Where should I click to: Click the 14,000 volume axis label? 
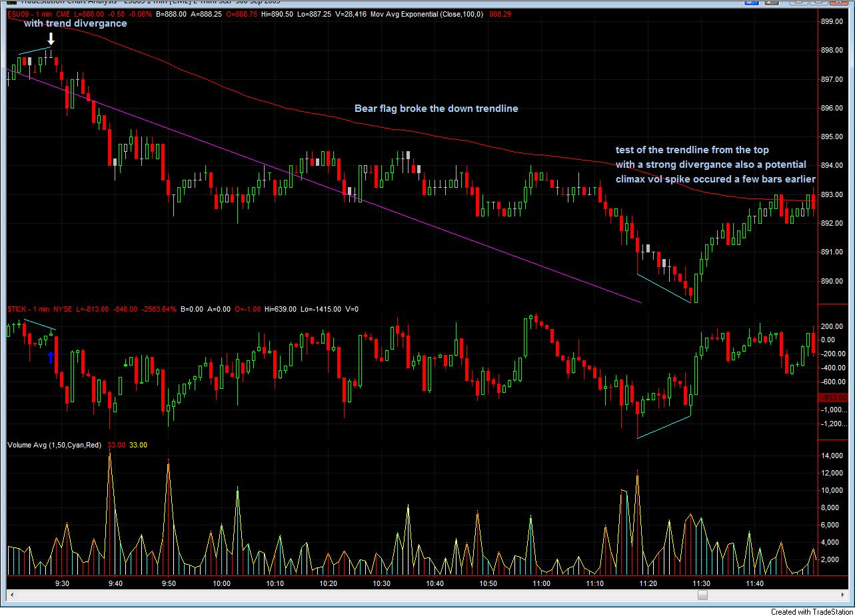[832, 456]
